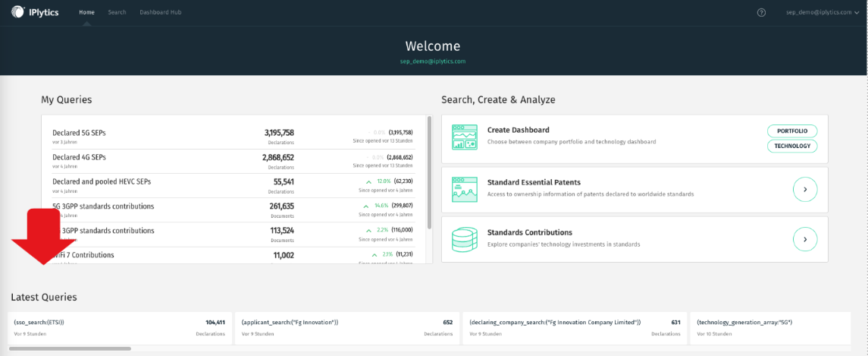
Task: Open the (sso_search:(ETSI)) latest query card
Action: 120,328
